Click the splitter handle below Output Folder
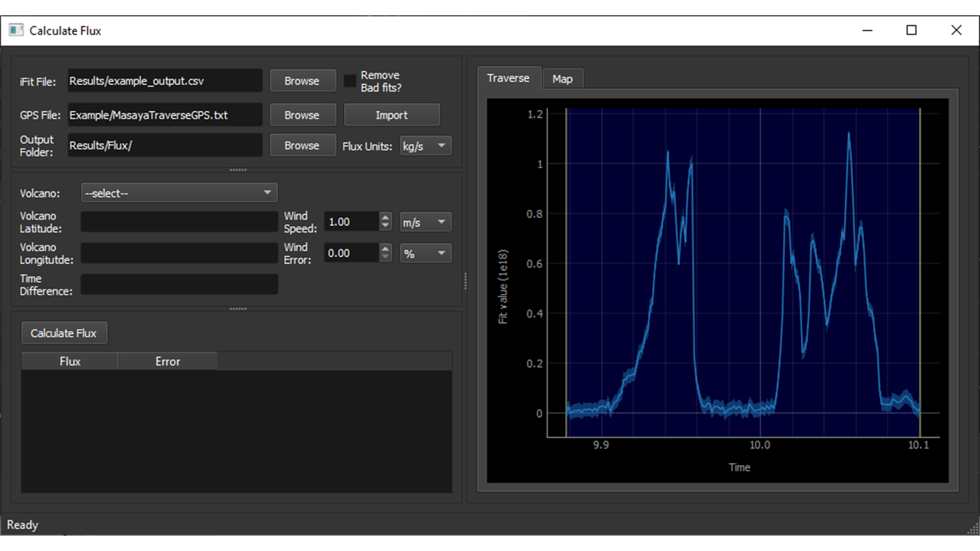This screenshot has height=551, width=980. (x=238, y=170)
